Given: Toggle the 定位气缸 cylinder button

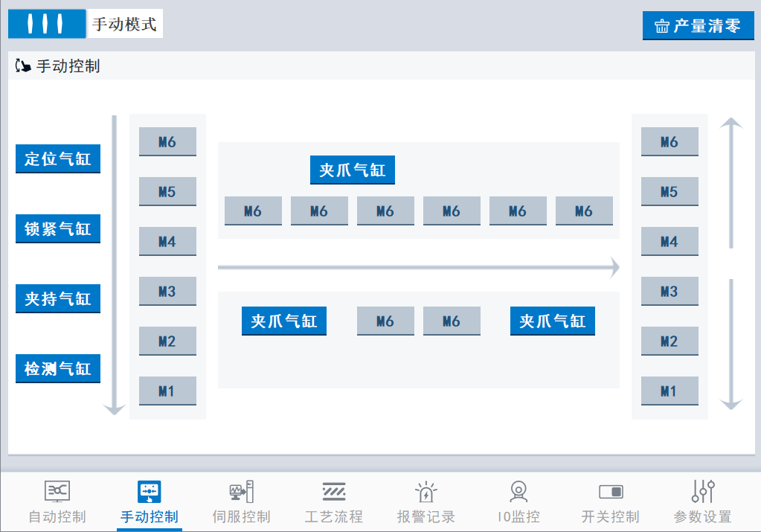Looking at the screenshot, I should pyautogui.click(x=58, y=159).
